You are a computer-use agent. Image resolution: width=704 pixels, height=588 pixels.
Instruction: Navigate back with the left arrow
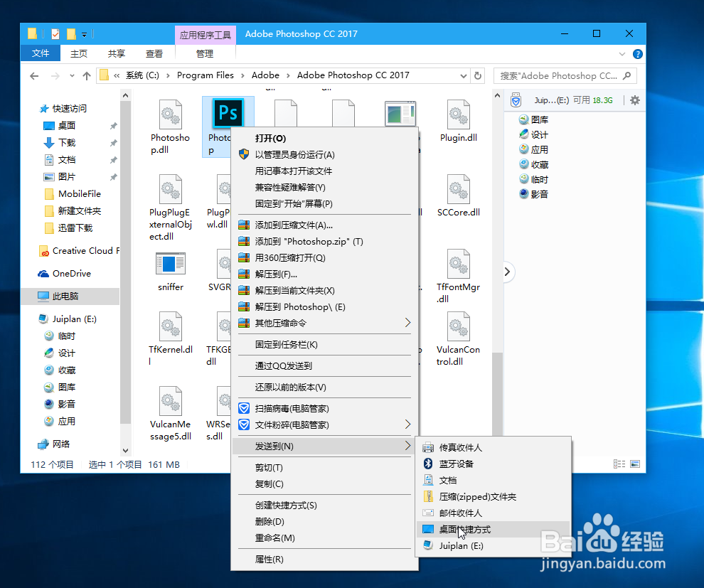[x=34, y=76]
